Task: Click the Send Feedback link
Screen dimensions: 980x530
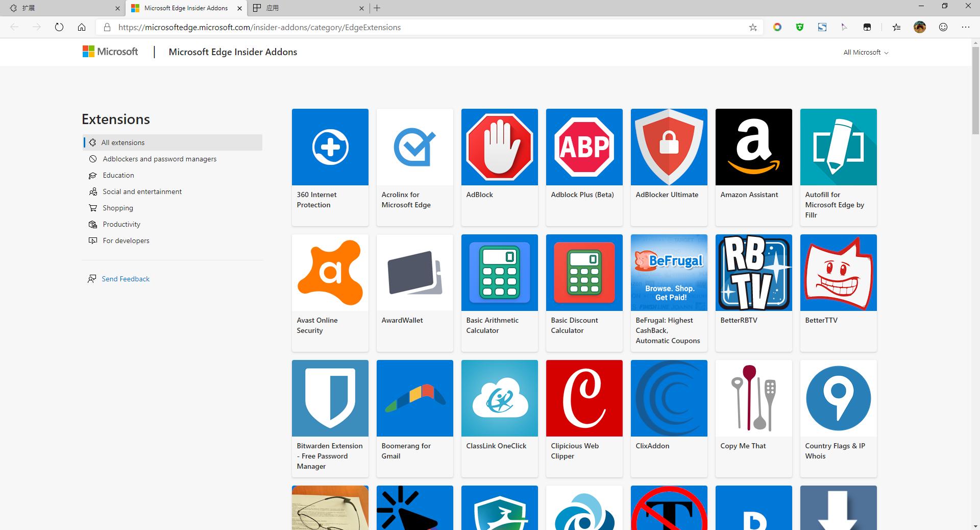Action: [x=126, y=279]
